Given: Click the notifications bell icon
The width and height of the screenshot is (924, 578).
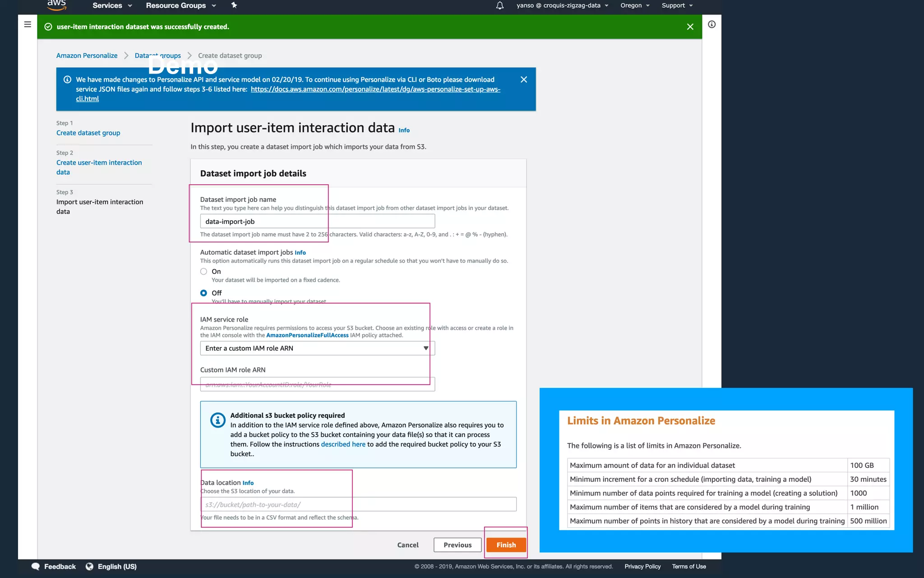Looking at the screenshot, I should [x=499, y=5].
